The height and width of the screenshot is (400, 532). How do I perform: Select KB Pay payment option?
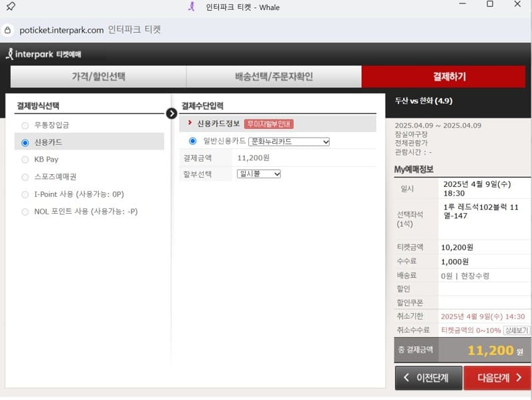[x=25, y=160]
